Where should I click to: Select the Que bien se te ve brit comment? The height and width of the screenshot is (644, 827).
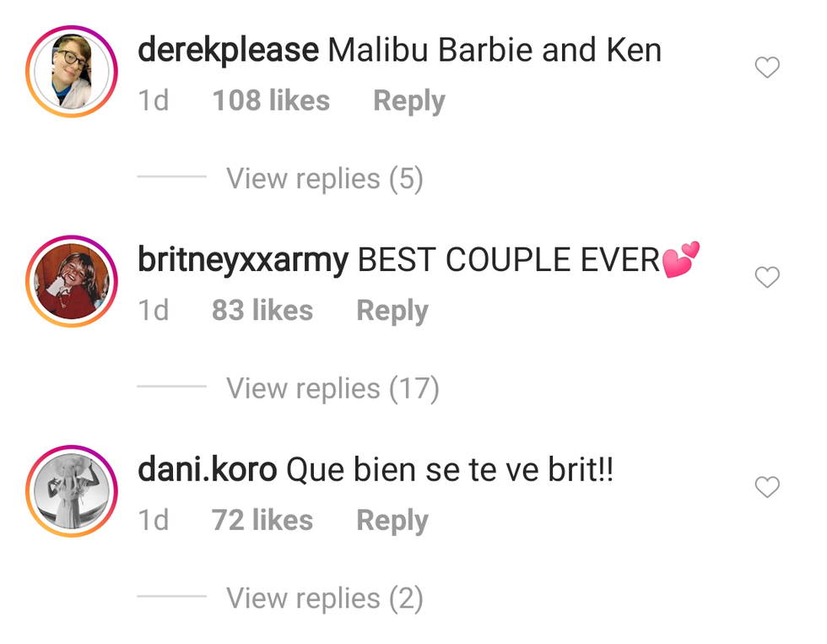450,469
